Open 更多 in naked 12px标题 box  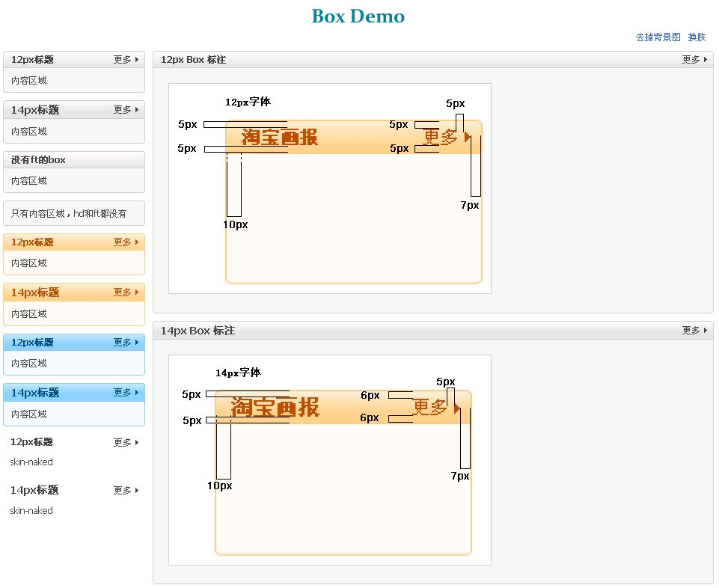click(126, 442)
